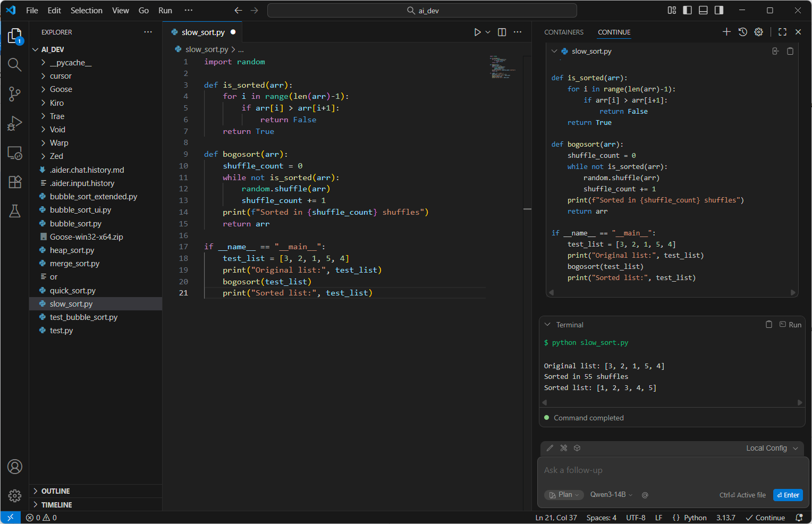Open the Testing flask icon

pyautogui.click(x=15, y=211)
